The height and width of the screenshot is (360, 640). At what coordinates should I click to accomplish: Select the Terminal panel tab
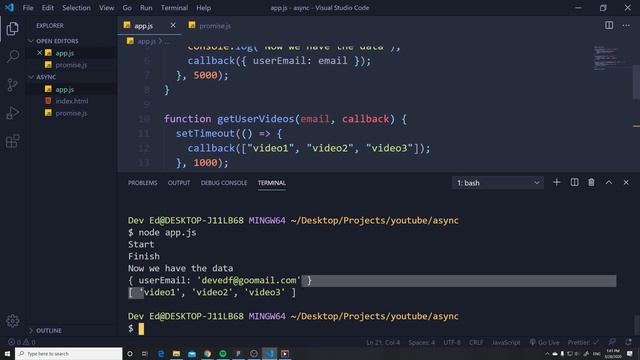(x=271, y=183)
